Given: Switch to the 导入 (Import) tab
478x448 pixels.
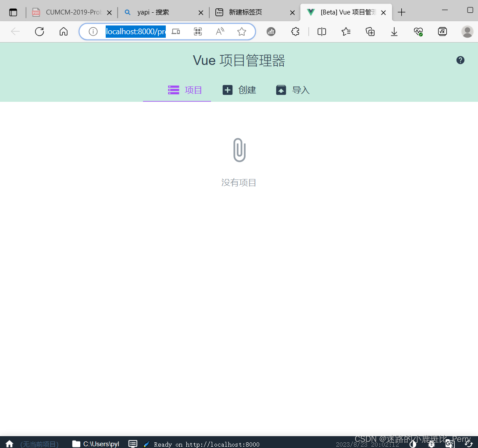Looking at the screenshot, I should coord(293,90).
